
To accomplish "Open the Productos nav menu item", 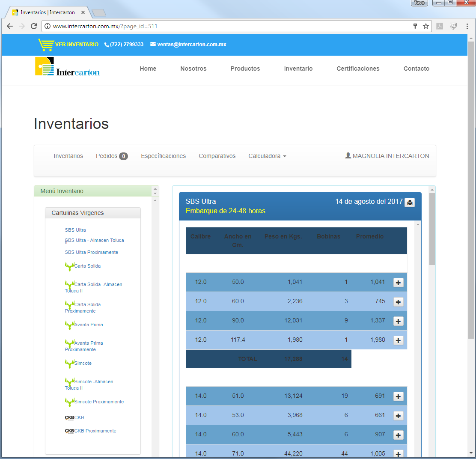I will coord(245,69).
